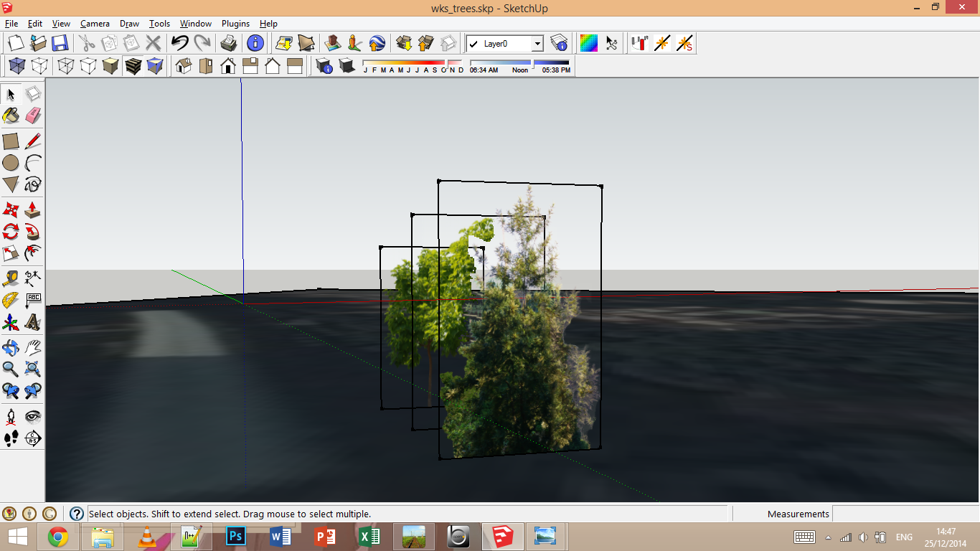Pick the Polygon tool
Viewport: 980px width, 551px height.
point(11,184)
